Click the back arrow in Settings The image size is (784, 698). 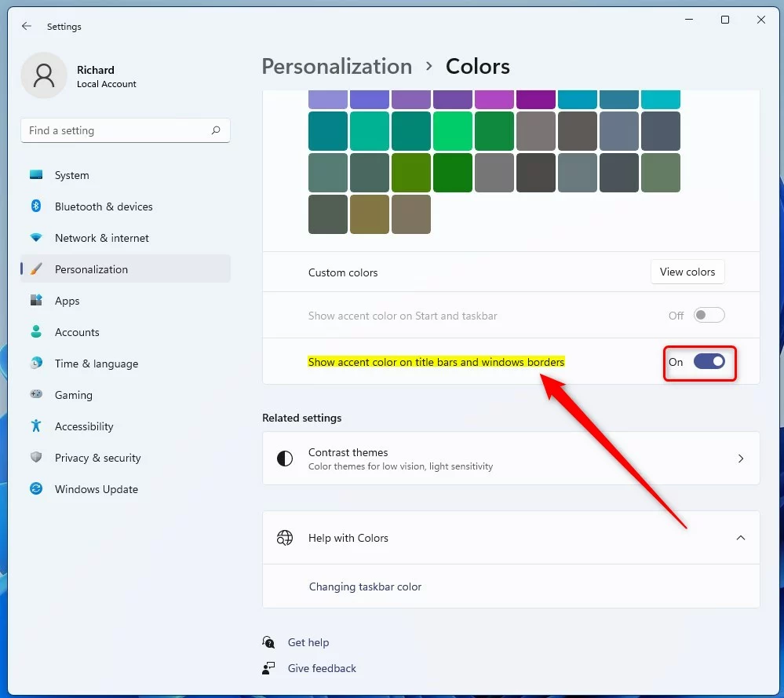pos(27,26)
